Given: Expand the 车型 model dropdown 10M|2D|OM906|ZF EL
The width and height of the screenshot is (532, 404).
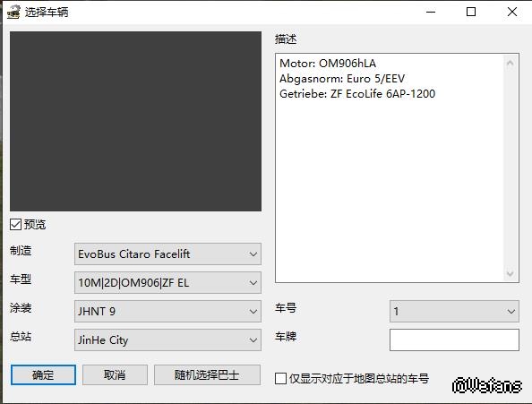Looking at the screenshot, I should click(x=167, y=282).
